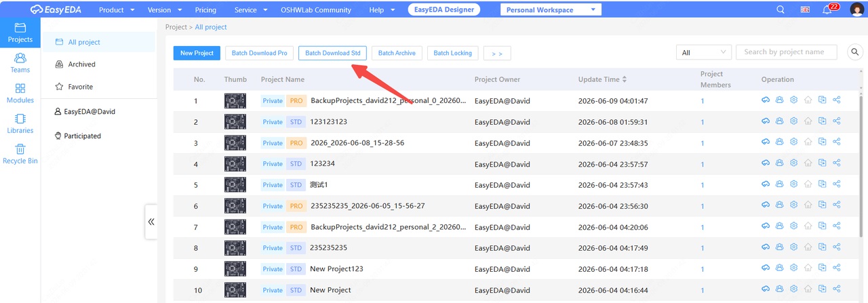
Task: Click the project search magnifier button
Action: (x=854, y=53)
